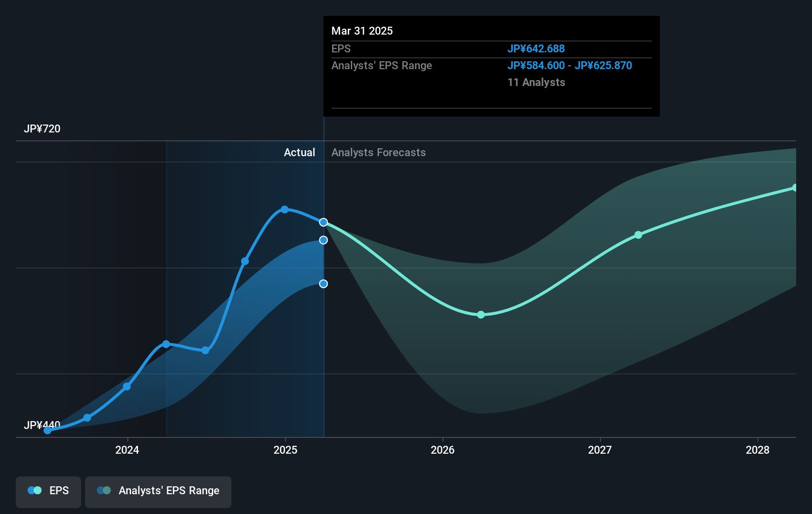The image size is (812, 514).
Task: Click the 2027 axis label
Action: (600, 450)
